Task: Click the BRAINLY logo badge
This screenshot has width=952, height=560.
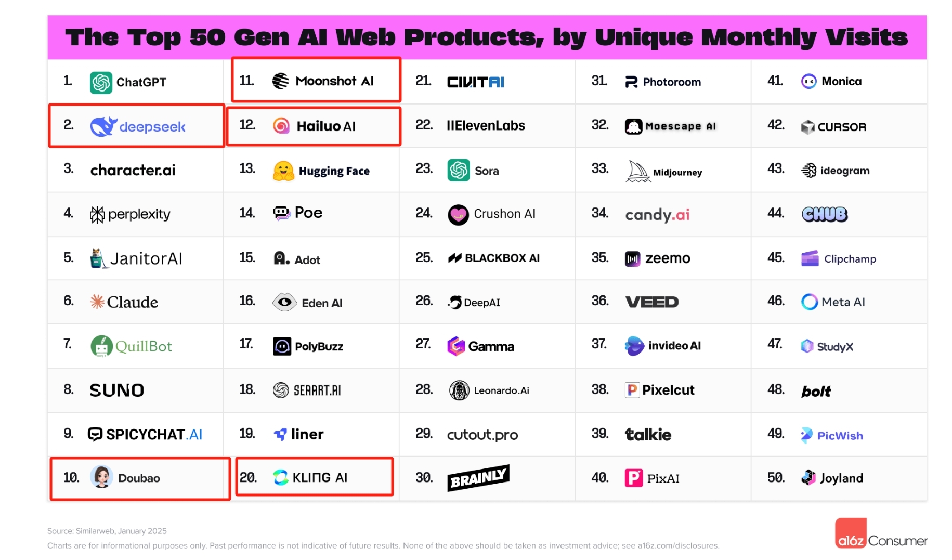Action: [x=478, y=477]
